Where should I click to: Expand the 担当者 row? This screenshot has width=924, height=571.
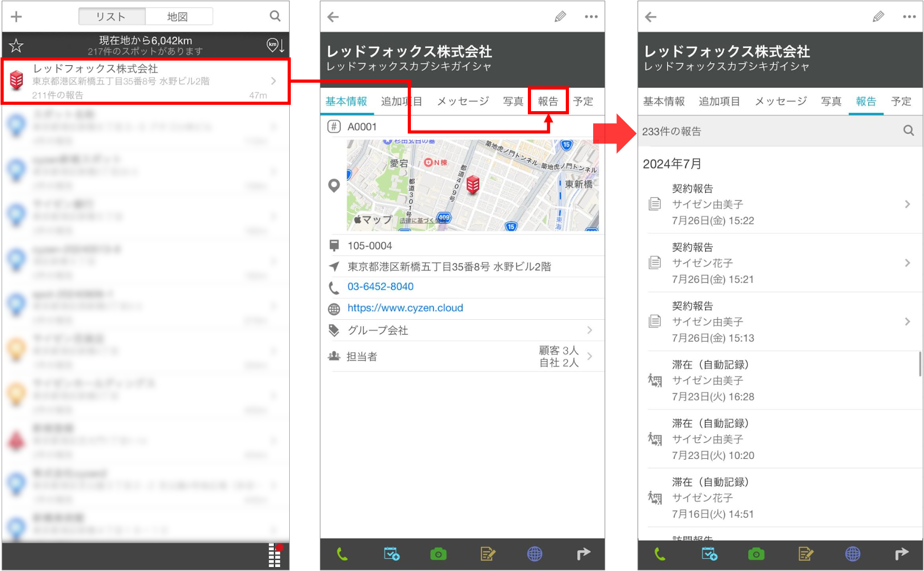point(463,357)
